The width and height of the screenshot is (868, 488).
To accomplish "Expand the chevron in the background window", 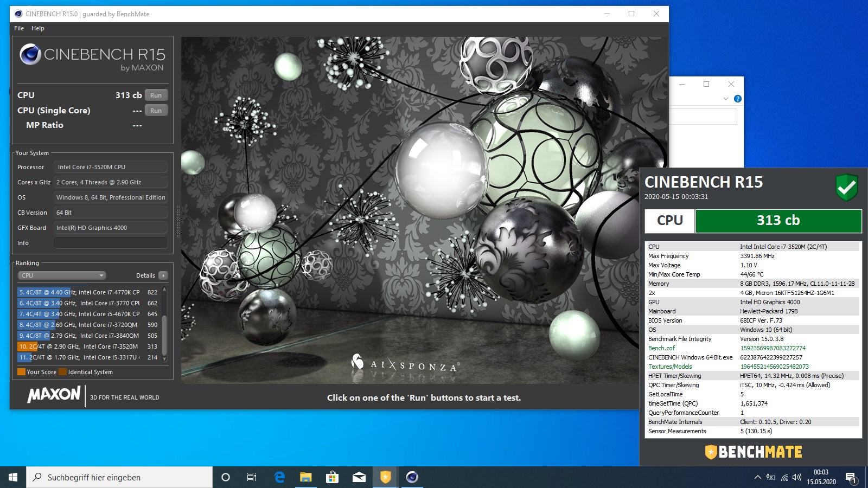I will pyautogui.click(x=726, y=99).
